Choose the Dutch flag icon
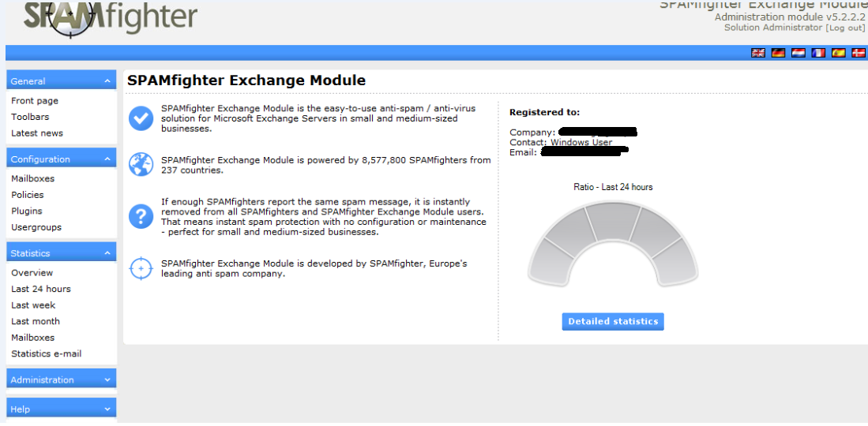 [798, 53]
